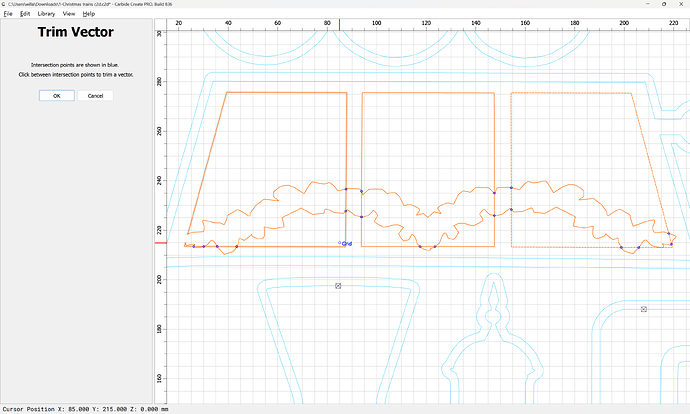Click the dashed top edge of the right trapezoid
Viewport: 690px width, 414px height.
(x=570, y=93)
